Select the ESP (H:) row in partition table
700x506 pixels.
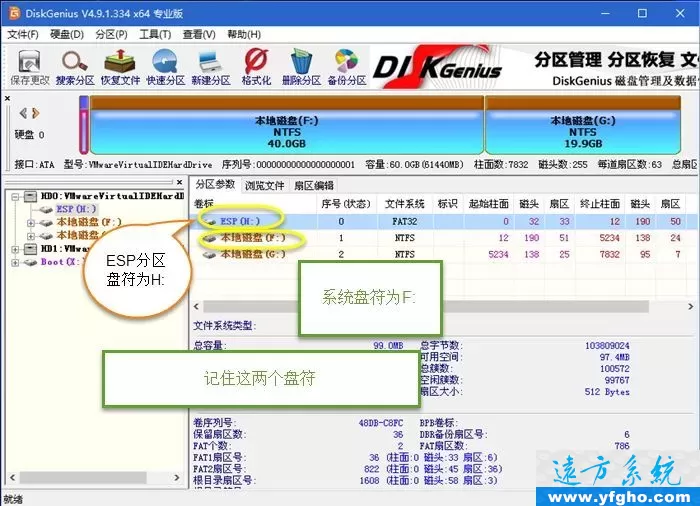[444, 221]
